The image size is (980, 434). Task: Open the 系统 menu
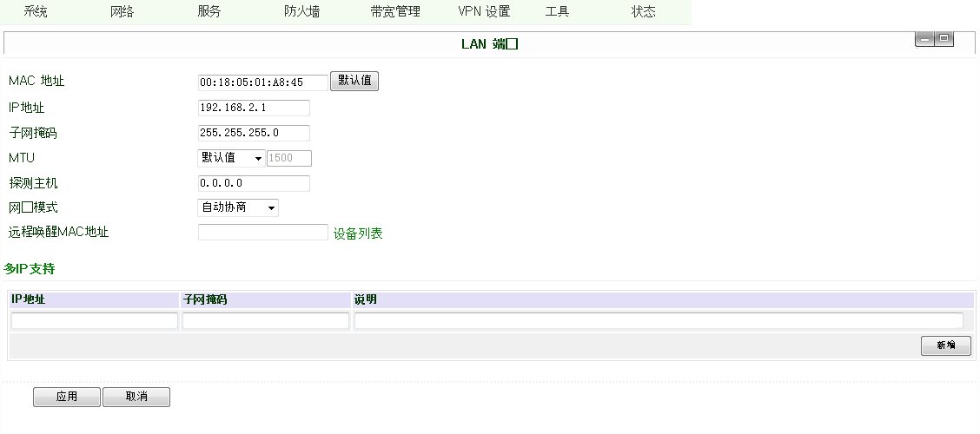point(36,12)
